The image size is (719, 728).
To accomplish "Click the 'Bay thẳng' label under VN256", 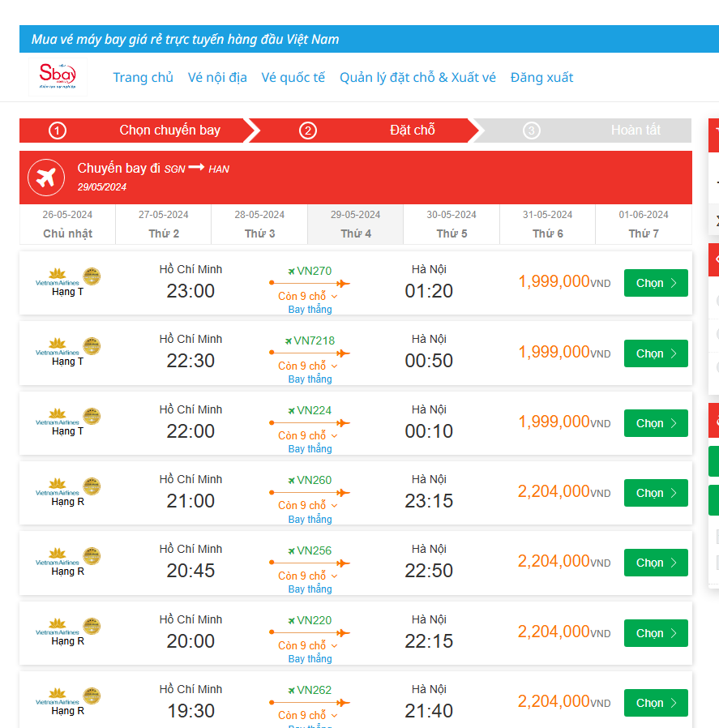I will coord(310,589).
